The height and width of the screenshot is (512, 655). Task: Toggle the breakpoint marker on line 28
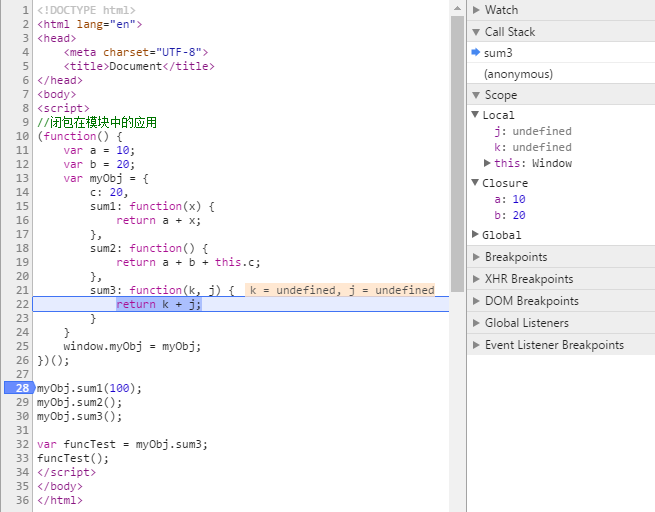[x=19, y=388]
